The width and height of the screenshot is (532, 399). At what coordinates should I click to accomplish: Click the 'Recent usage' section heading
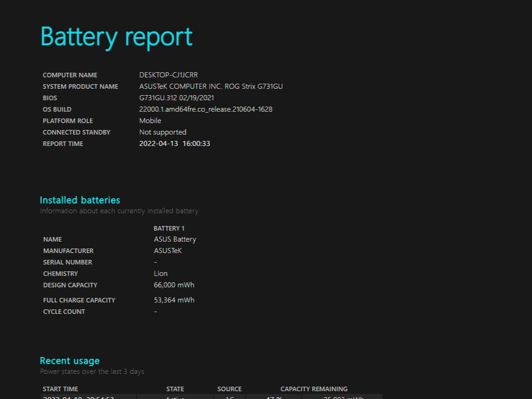coord(70,361)
